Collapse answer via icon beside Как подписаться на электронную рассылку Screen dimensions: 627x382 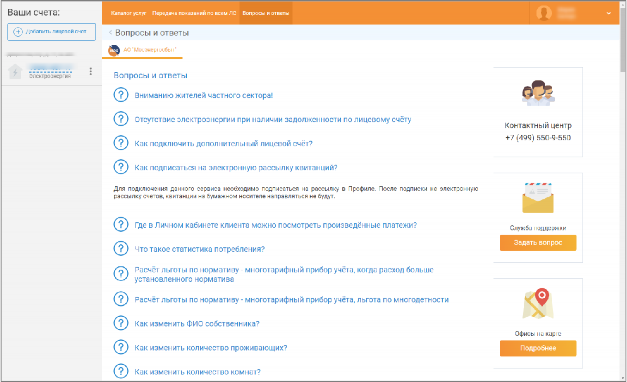coord(121,167)
